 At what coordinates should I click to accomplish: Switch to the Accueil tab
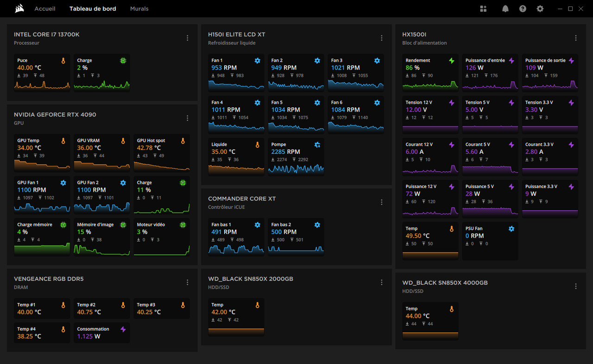45,8
